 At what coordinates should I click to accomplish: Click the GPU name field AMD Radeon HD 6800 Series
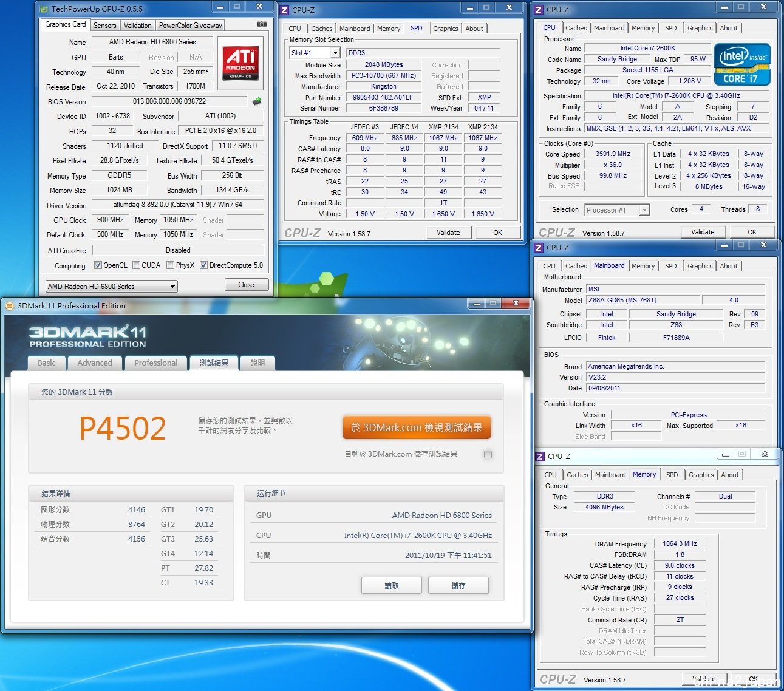(152, 42)
